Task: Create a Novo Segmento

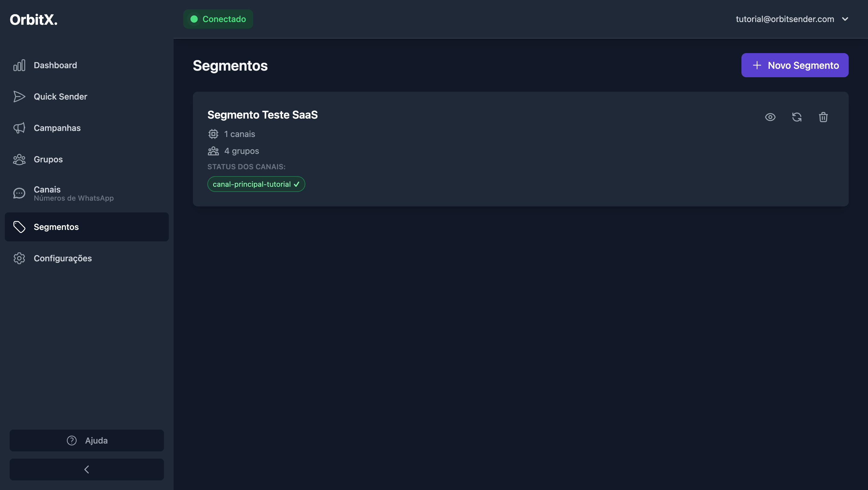Action: pos(794,65)
